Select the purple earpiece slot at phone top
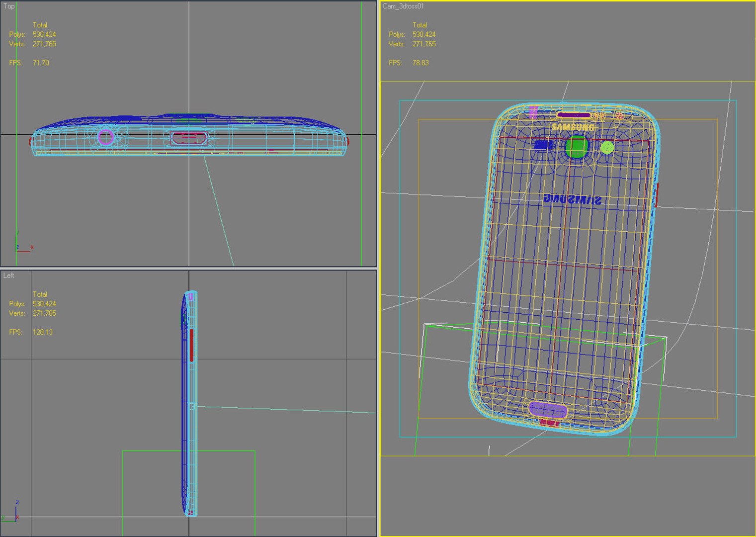The height and width of the screenshot is (537, 756). click(x=574, y=115)
